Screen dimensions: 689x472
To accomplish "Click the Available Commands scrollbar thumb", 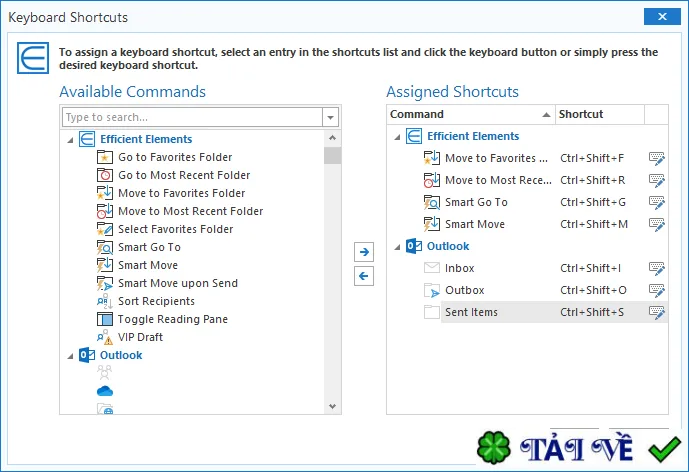I will 333,156.
